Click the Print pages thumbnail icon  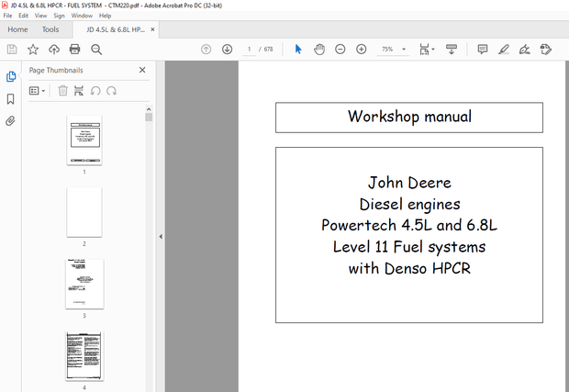[x=79, y=91]
